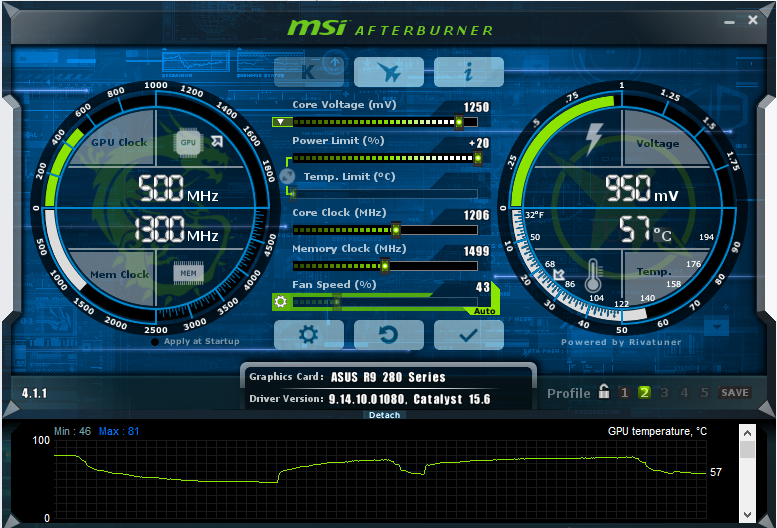
Task: Click the SAVE profile button
Action: [x=735, y=393]
